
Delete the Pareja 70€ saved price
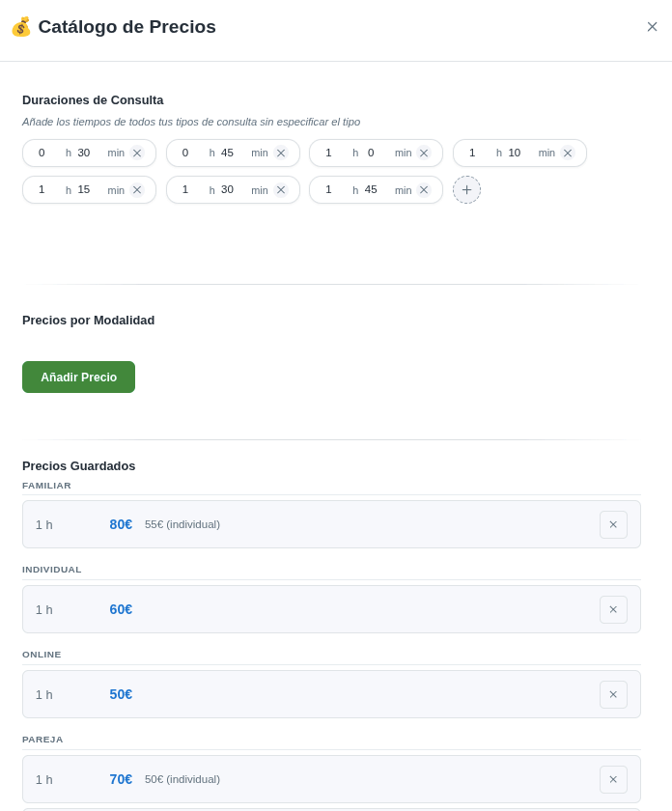613,779
